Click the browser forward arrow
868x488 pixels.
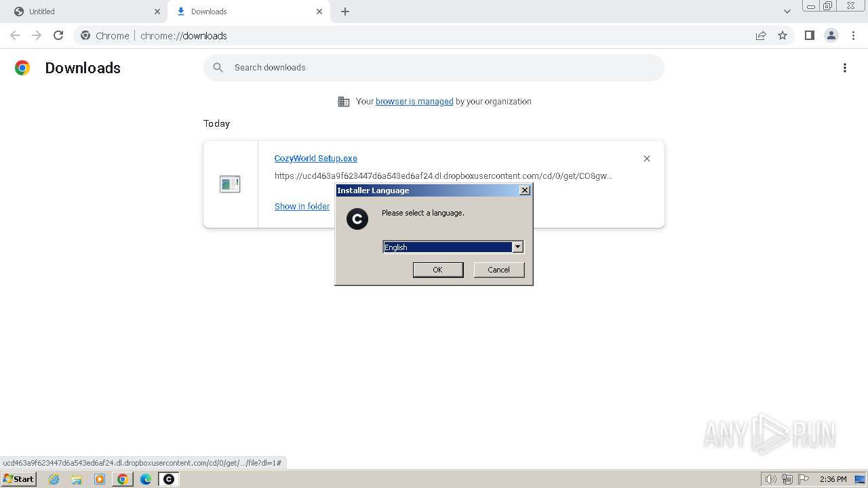tap(37, 35)
